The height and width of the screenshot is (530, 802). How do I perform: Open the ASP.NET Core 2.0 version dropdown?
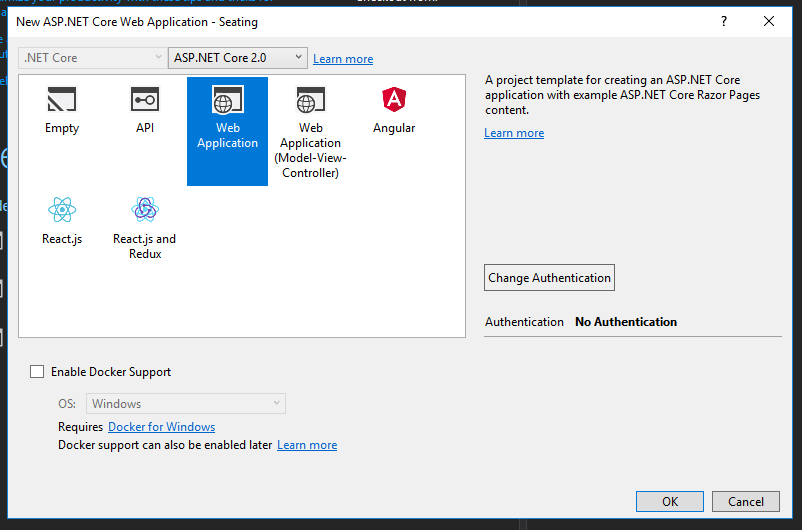[237, 58]
